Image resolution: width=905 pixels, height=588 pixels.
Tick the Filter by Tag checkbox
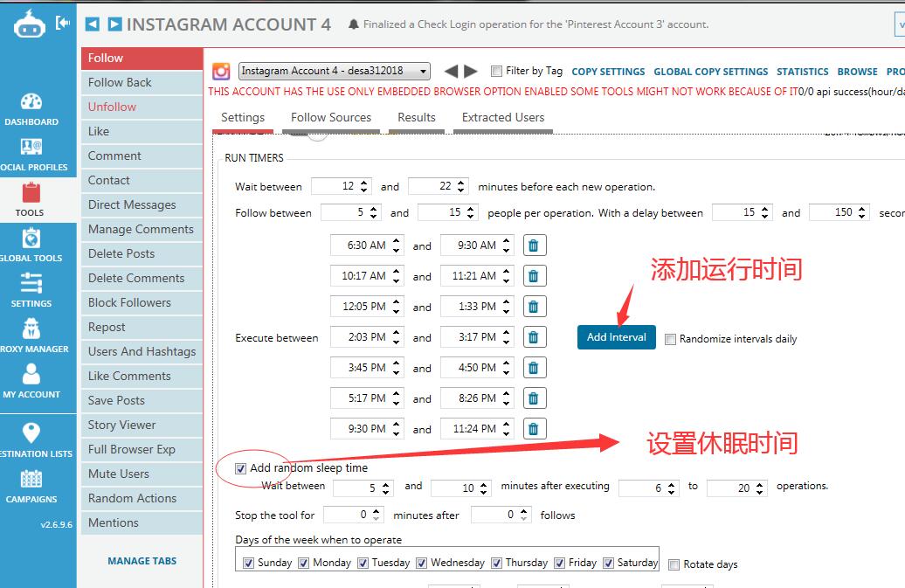point(496,72)
